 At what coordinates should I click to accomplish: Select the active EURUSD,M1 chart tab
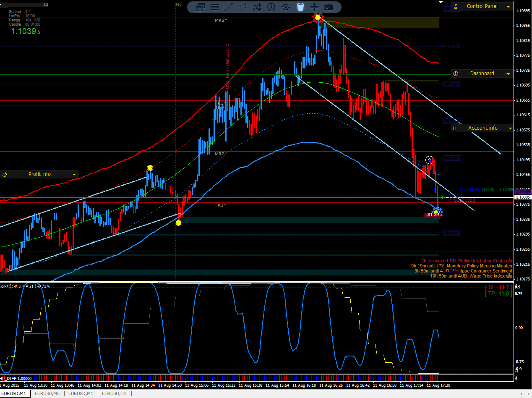coord(15,393)
